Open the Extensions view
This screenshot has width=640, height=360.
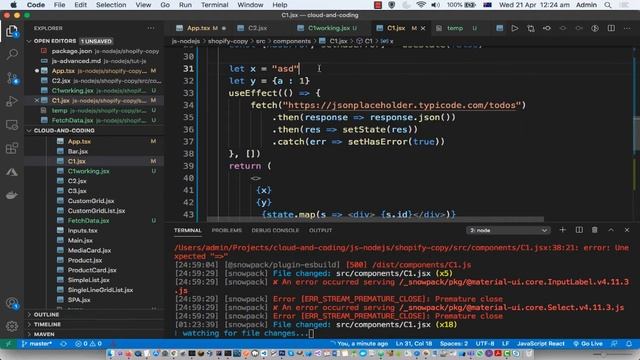(x=12, y=148)
